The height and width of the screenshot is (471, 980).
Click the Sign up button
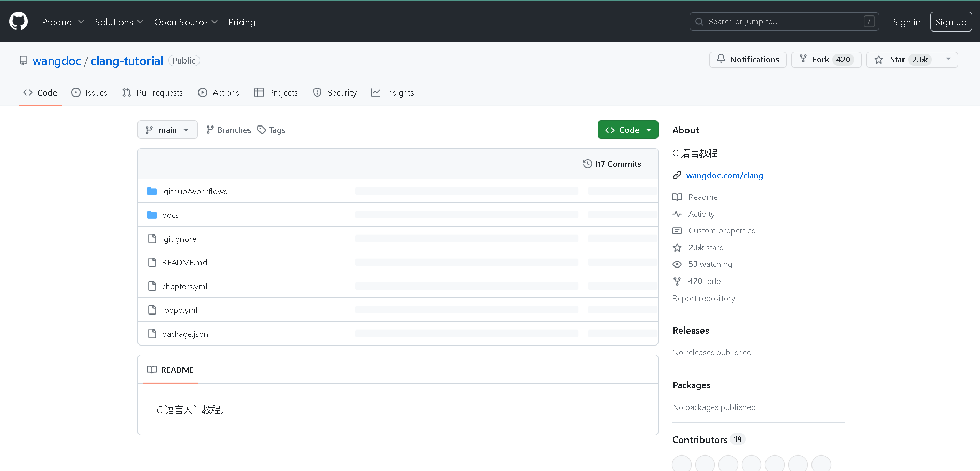click(x=951, y=22)
